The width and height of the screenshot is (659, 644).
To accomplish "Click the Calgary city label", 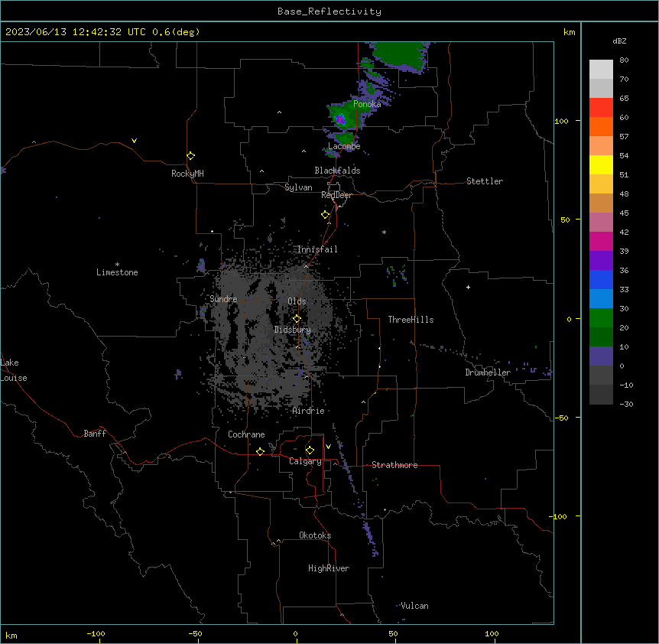I will pos(305,461).
